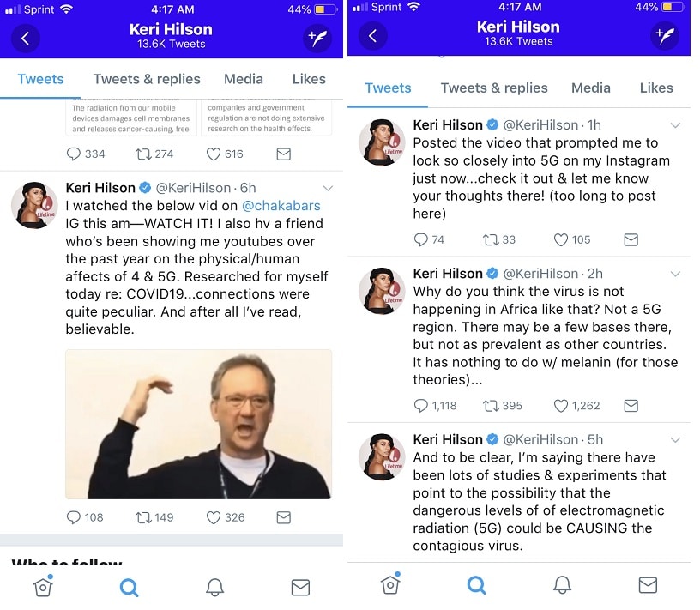
Task: Open chevron menu on the 1h tweet
Action: (x=675, y=125)
